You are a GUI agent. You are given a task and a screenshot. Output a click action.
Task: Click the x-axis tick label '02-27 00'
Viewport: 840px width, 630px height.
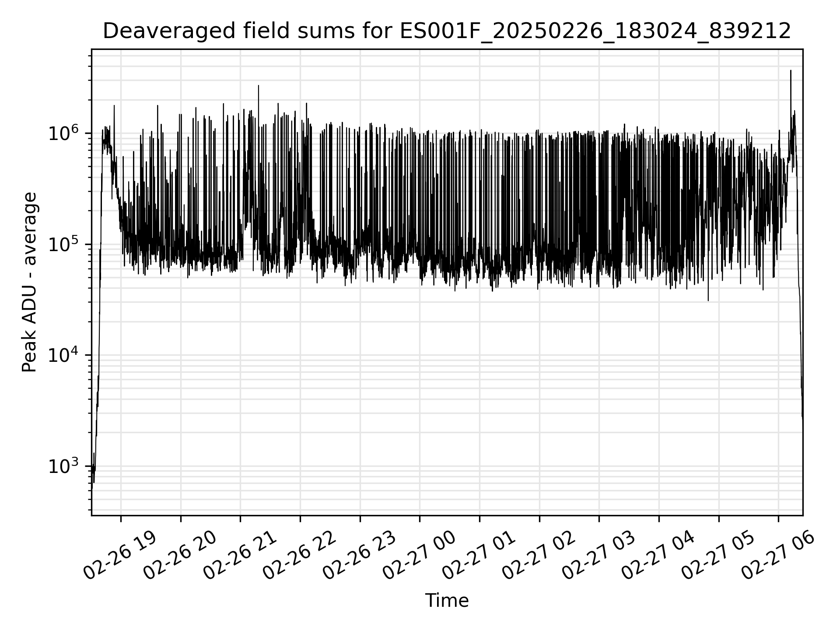click(x=419, y=554)
